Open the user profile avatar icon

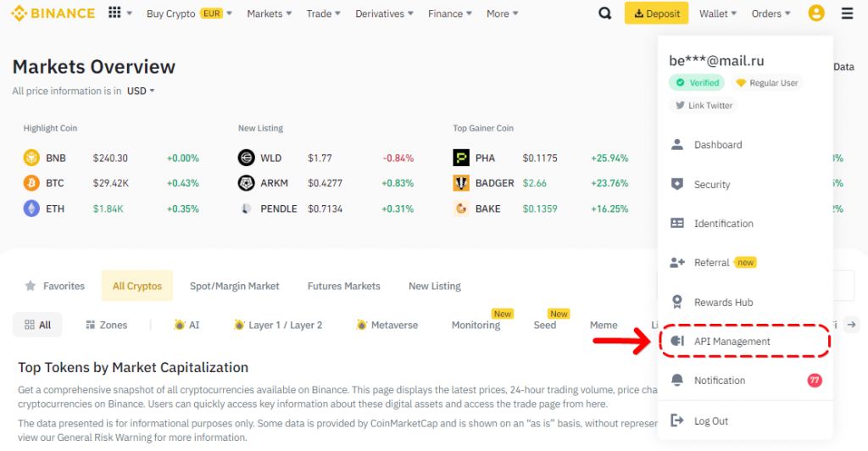pos(815,14)
